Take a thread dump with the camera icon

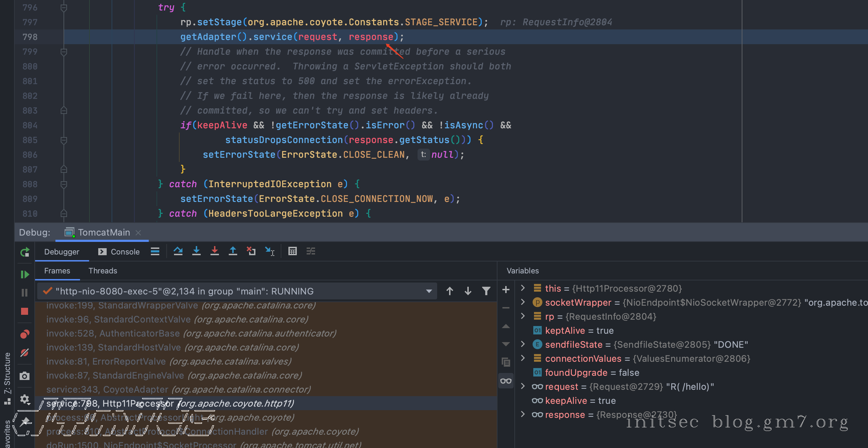coord(25,375)
